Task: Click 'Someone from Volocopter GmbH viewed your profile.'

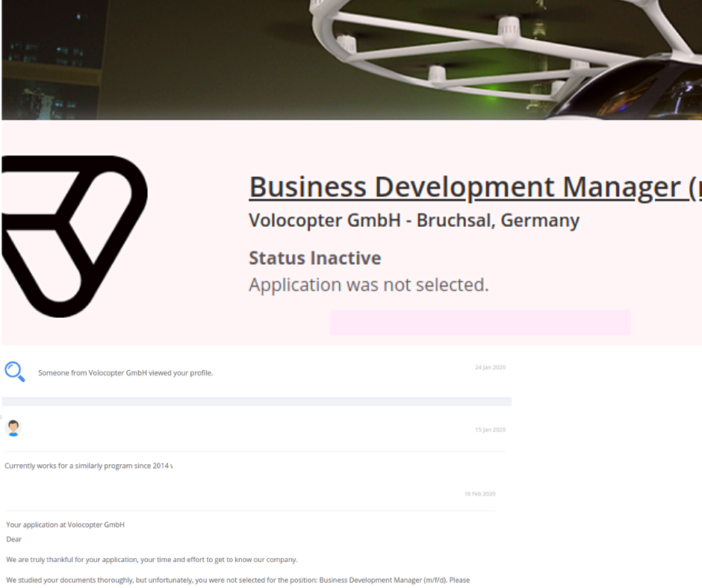Action: 125,373
